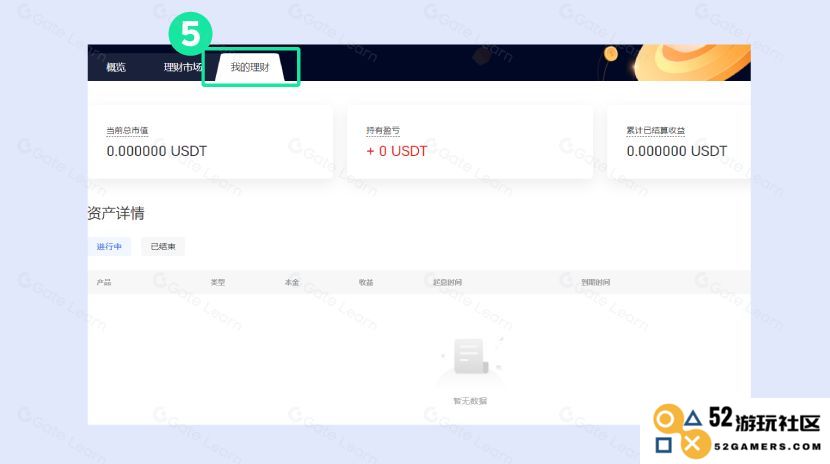
Task: Click the 累计已结算收益 label
Action: [655, 131]
